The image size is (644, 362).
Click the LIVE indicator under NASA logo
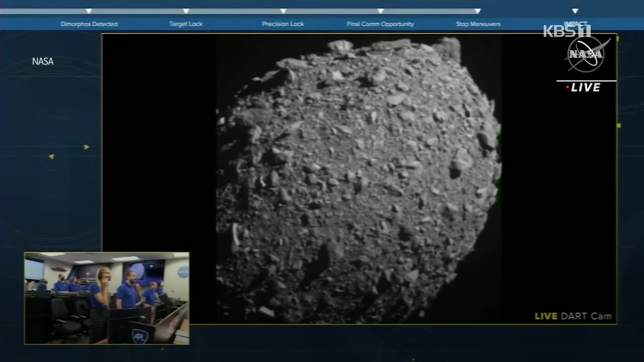pos(584,88)
